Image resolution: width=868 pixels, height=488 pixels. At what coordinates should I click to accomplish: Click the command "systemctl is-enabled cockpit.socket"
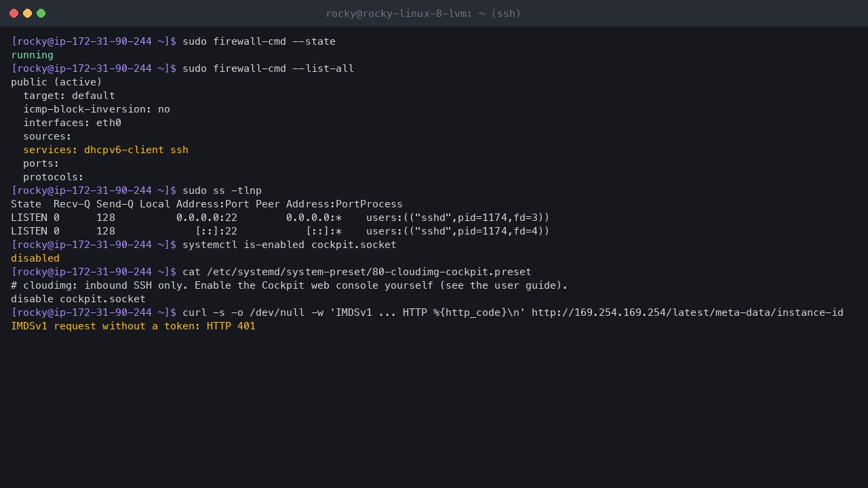click(x=290, y=245)
